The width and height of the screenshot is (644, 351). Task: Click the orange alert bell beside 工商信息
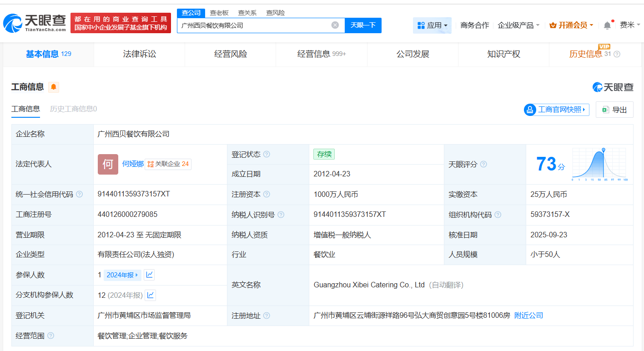54,87
